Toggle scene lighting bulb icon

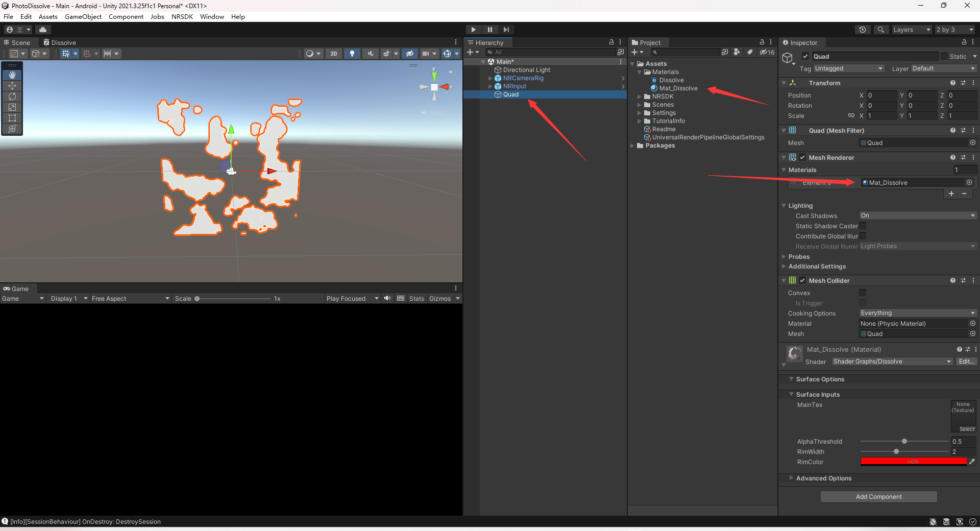pyautogui.click(x=352, y=54)
